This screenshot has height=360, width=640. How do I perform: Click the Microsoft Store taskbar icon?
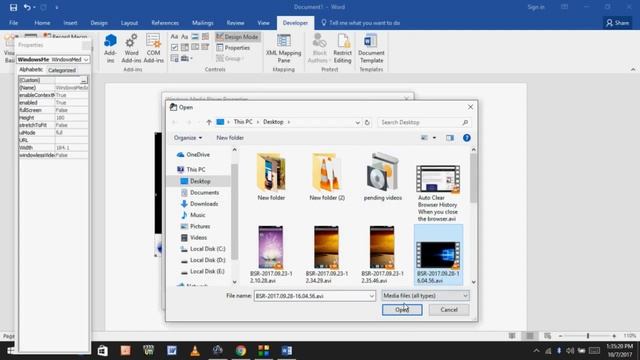coord(102,351)
